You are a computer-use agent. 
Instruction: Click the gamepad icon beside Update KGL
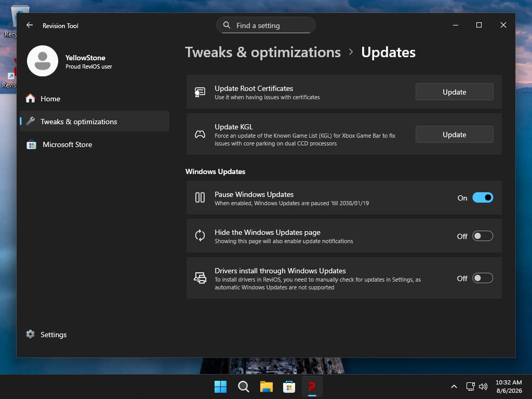coord(200,135)
